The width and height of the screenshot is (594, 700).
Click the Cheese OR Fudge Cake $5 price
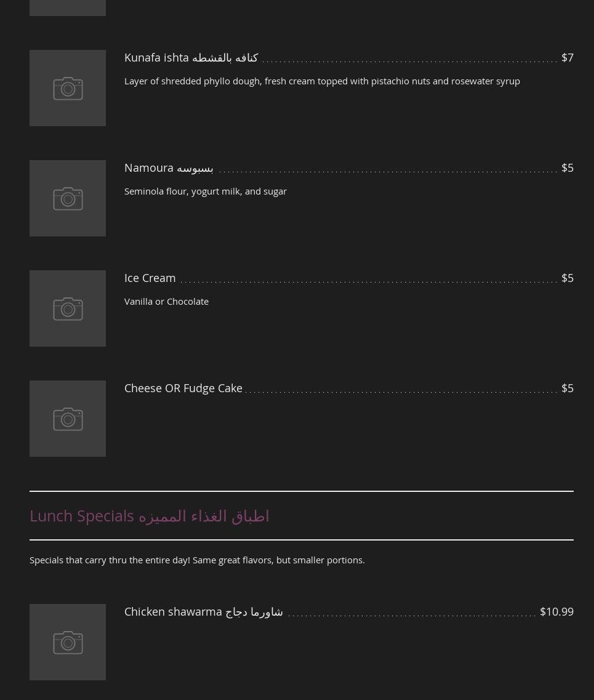[567, 388]
